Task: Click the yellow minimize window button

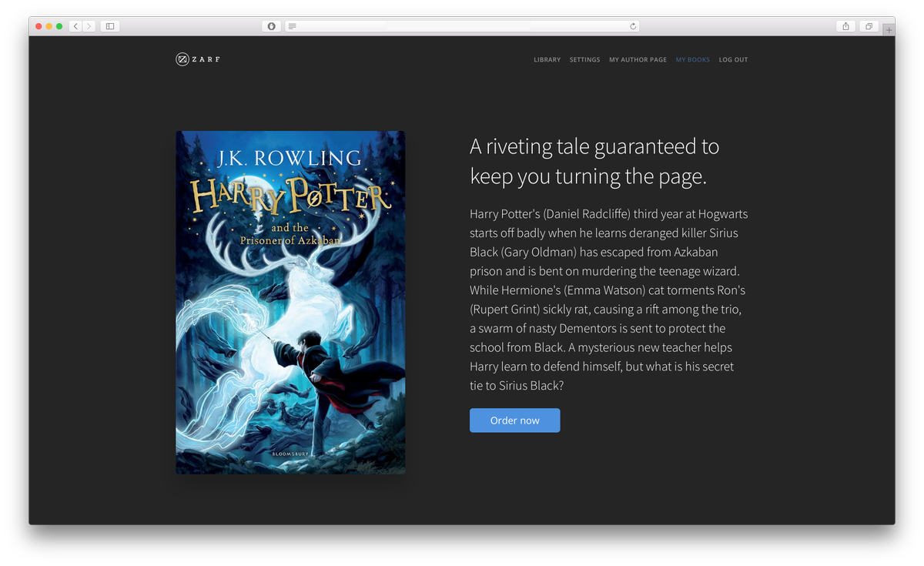Action: (49, 26)
